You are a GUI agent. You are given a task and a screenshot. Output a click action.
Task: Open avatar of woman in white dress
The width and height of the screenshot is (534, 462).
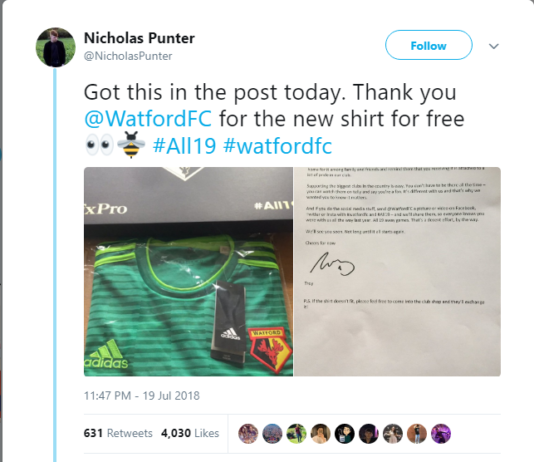point(393,434)
